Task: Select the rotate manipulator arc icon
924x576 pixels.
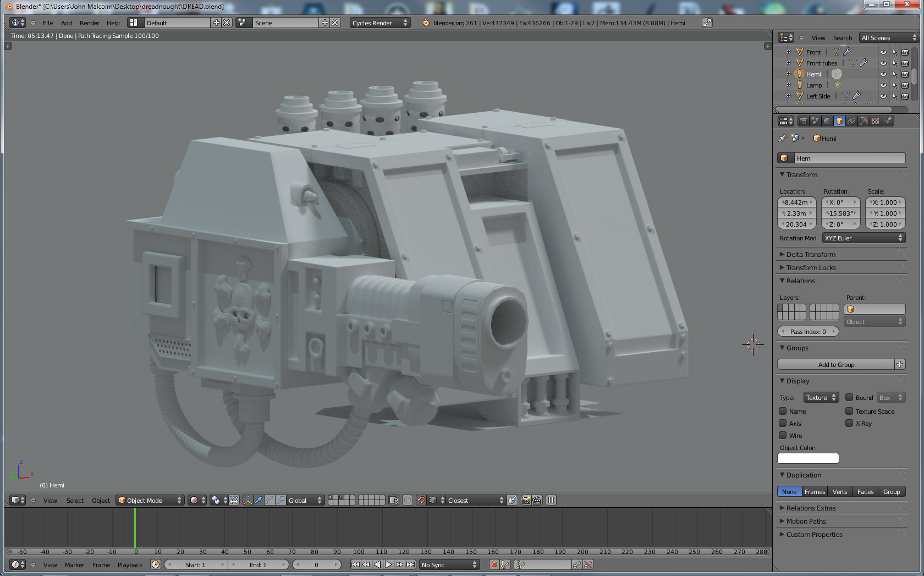Action: point(269,500)
